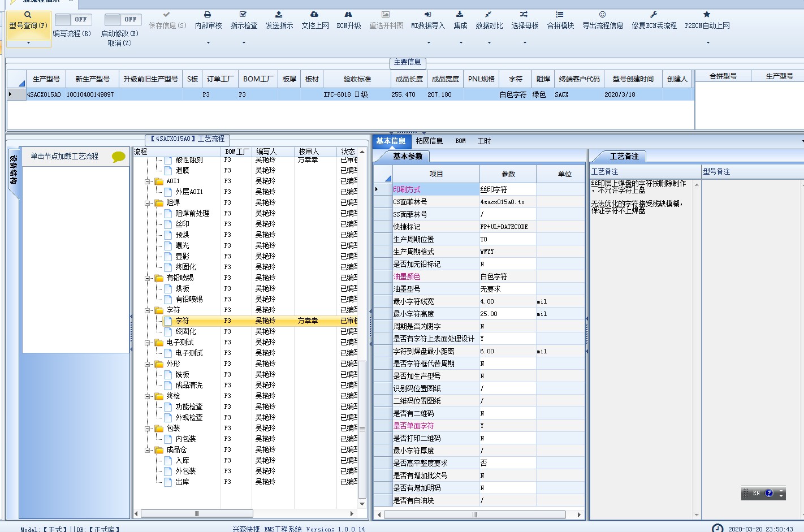Click 印刷方式 value 丝印字符 cell
The height and width of the screenshot is (532, 804).
(508, 189)
